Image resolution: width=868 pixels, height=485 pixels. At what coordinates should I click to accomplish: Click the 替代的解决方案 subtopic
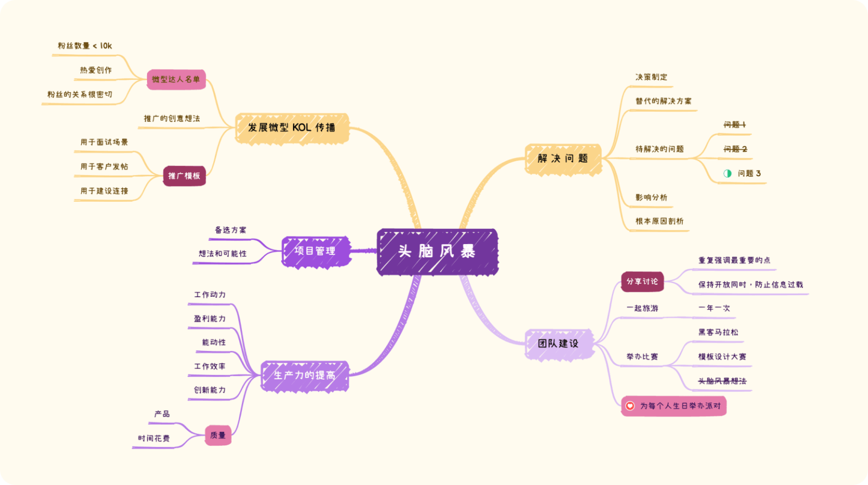[663, 101]
